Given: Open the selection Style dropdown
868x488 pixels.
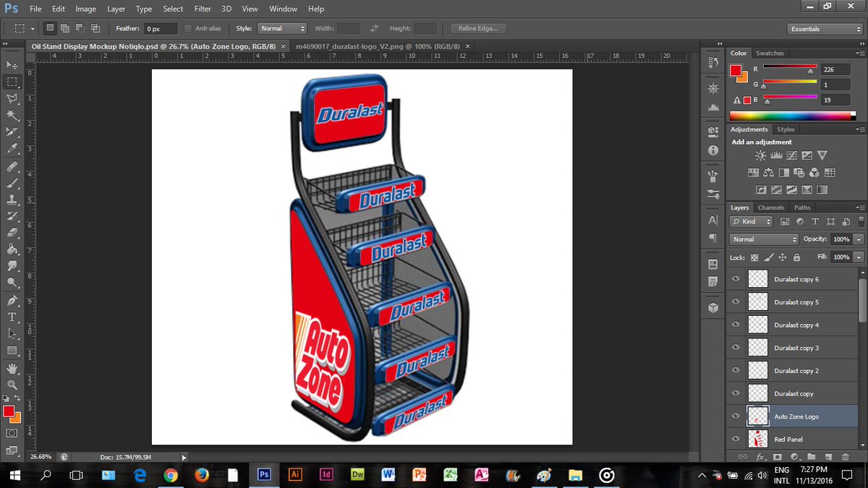Looking at the screenshot, I should click(x=283, y=28).
